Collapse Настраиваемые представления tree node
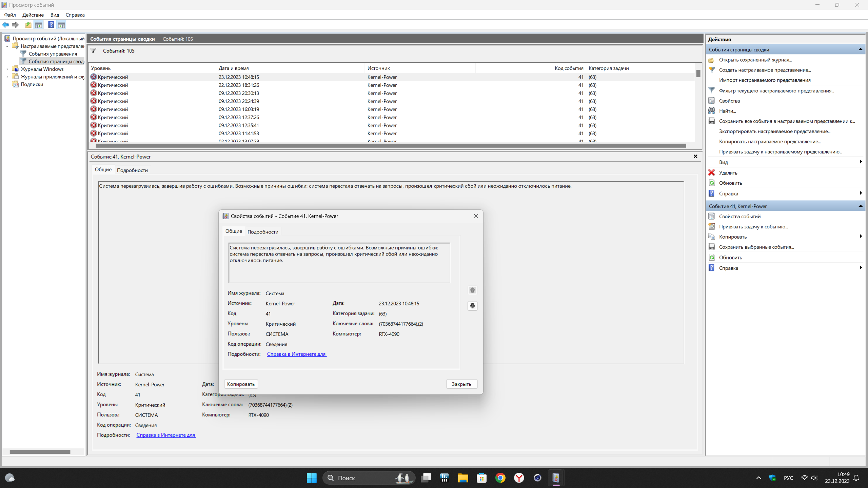Screen dimensions: 868x488 coord(7,46)
